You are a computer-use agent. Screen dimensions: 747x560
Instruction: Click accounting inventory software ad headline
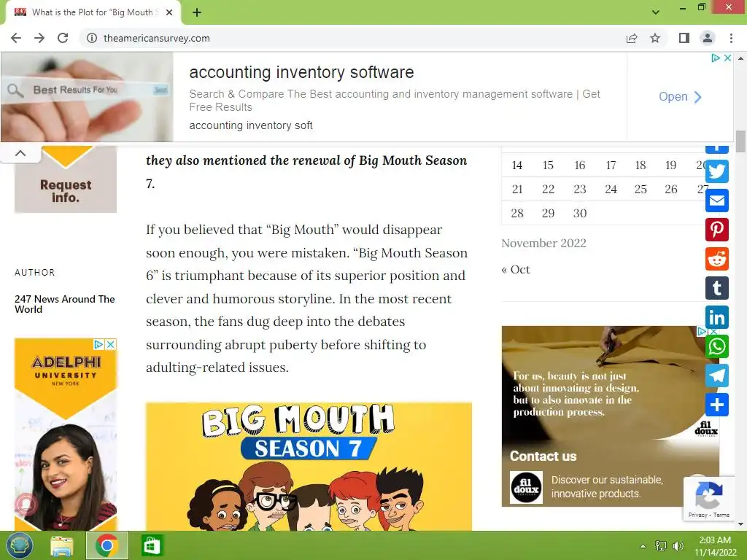(x=301, y=72)
